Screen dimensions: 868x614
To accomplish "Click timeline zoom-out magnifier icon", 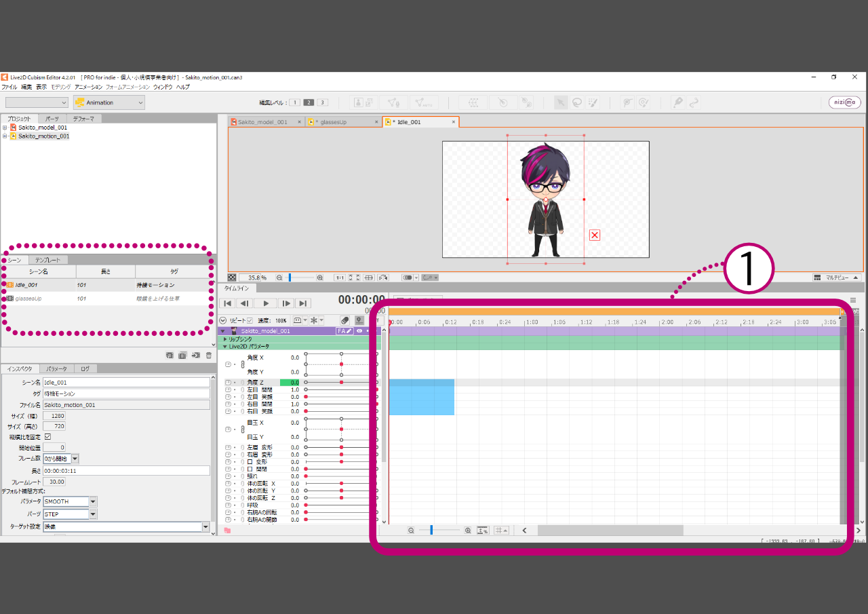I will coord(411,531).
